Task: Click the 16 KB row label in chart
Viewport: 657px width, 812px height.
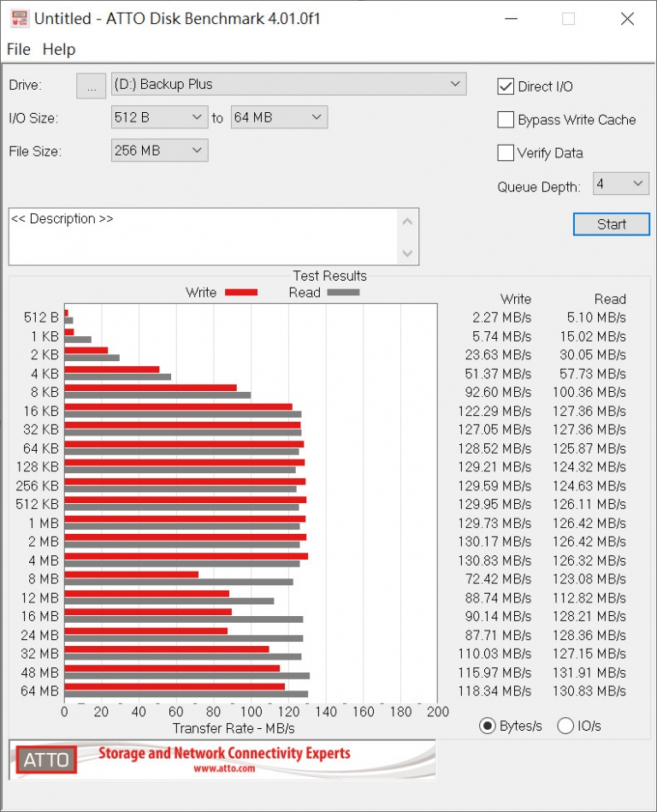Action: pyautogui.click(x=41, y=412)
